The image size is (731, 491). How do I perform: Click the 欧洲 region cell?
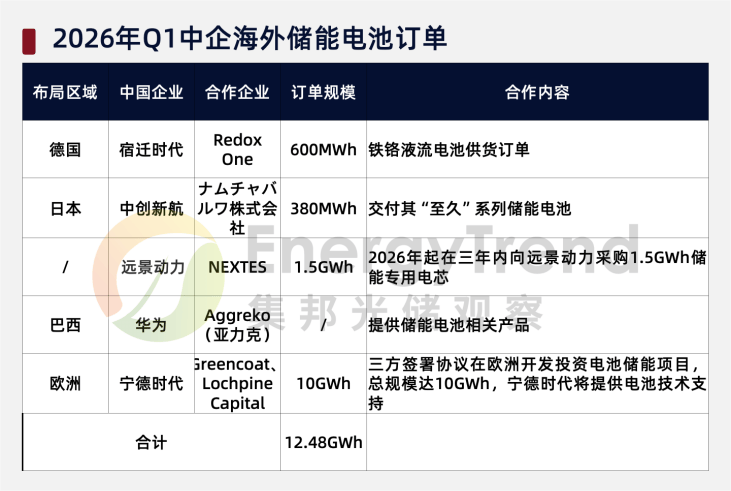click(x=65, y=384)
